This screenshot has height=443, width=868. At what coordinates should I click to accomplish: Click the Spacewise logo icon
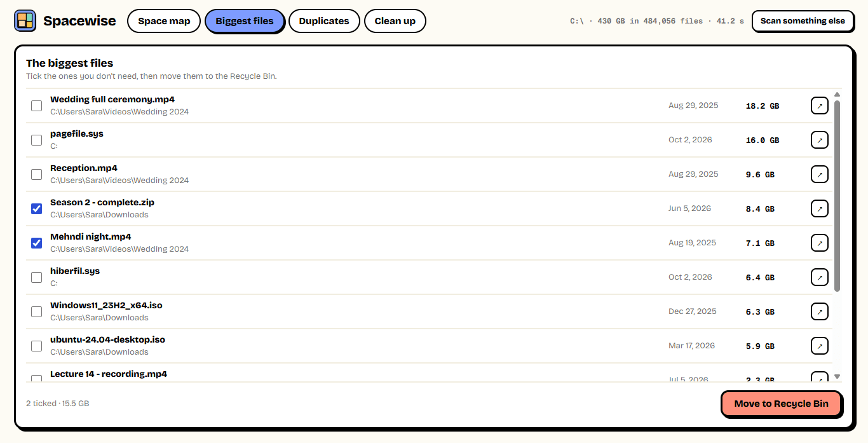click(x=25, y=21)
